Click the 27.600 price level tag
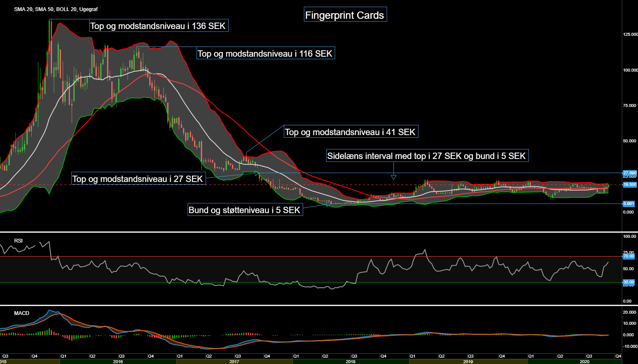The image size is (638, 364). coord(629,173)
